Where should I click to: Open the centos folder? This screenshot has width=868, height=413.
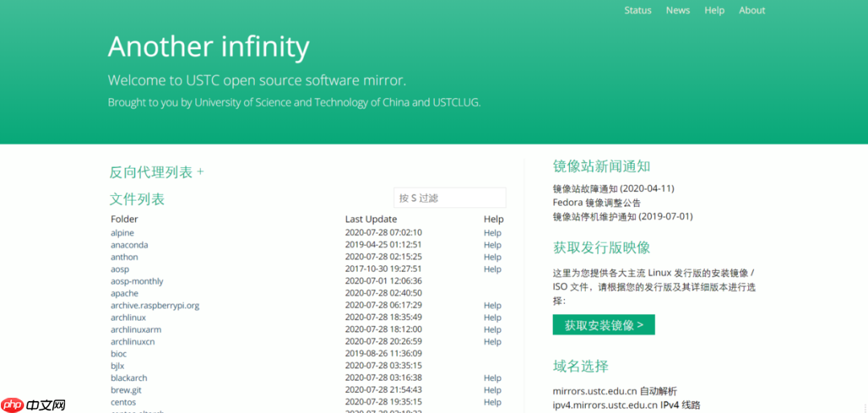point(123,402)
